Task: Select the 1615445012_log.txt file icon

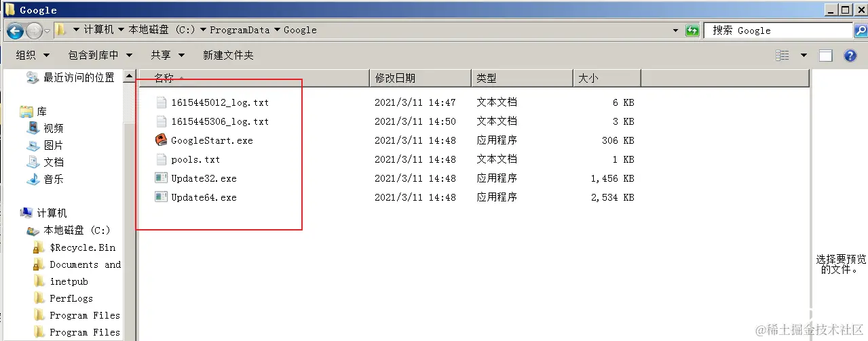Action: [x=161, y=102]
